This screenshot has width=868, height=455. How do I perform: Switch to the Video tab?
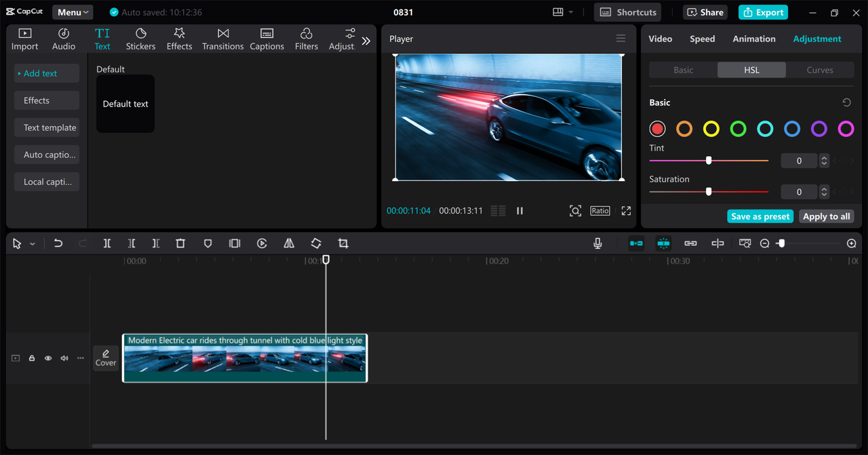[x=660, y=39]
